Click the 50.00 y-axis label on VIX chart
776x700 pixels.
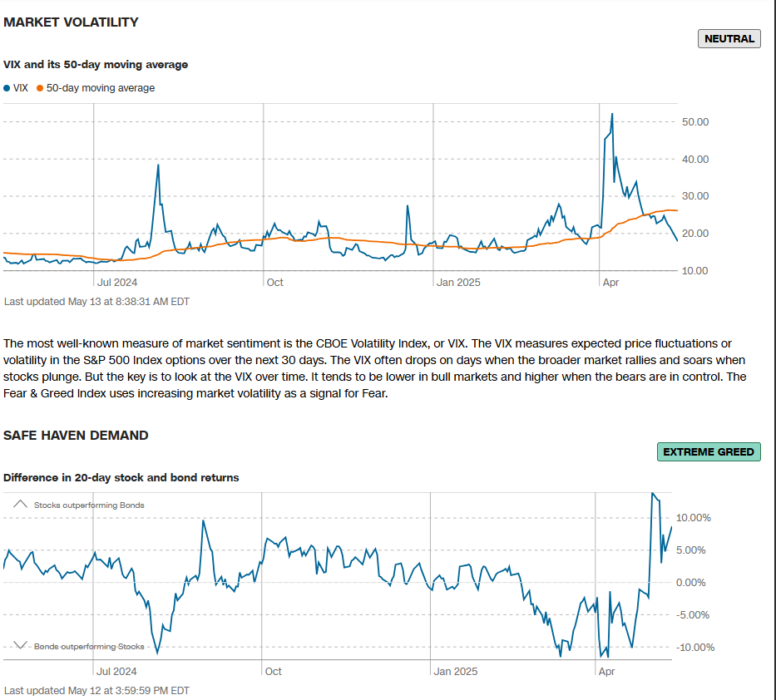coord(694,122)
